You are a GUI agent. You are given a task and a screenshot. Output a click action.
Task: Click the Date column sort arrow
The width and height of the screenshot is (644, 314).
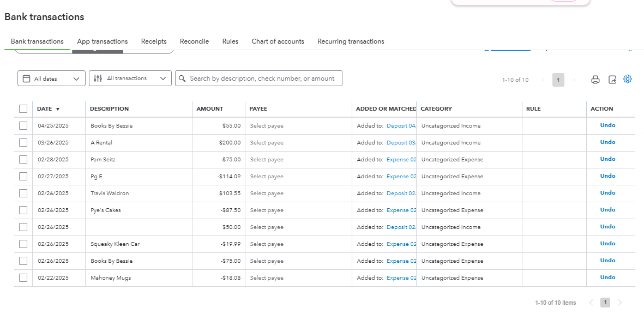pos(58,109)
